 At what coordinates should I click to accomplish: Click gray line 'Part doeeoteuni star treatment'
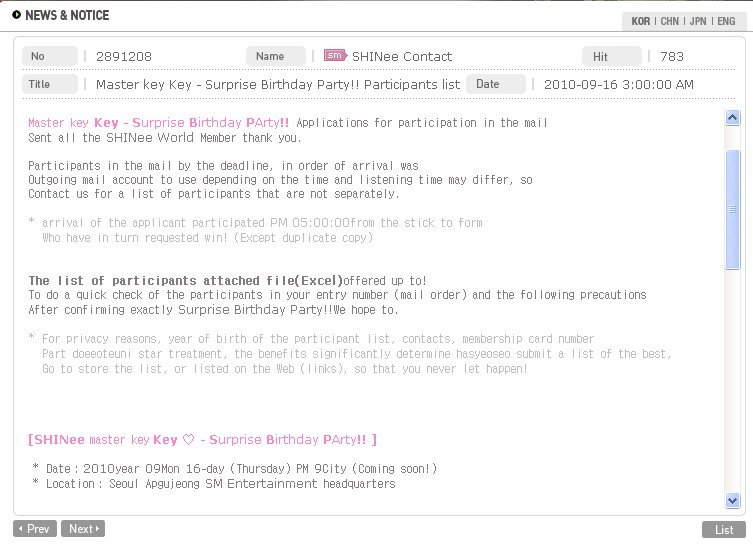click(x=356, y=354)
